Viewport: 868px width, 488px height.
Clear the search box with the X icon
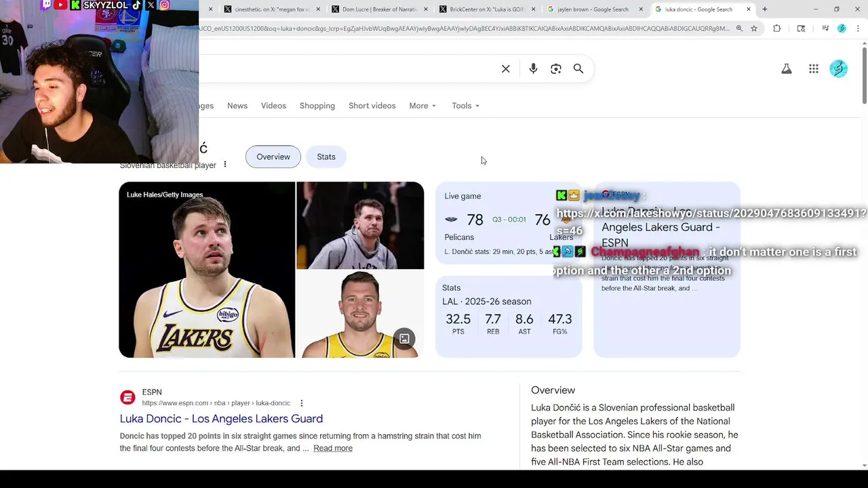(505, 68)
